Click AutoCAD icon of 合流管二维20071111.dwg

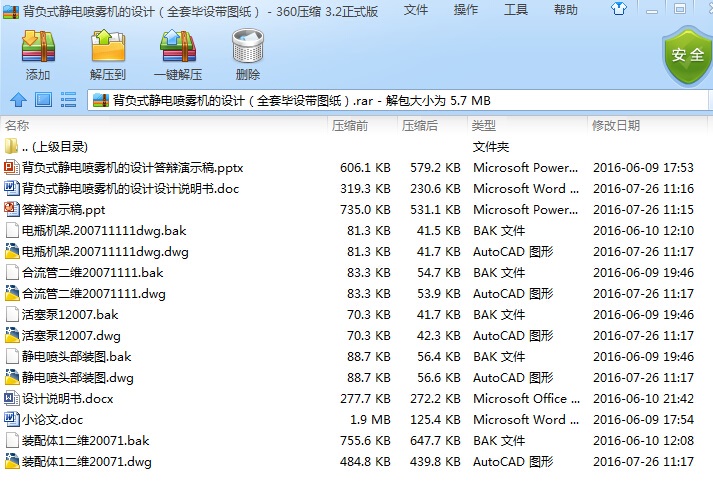(x=11, y=293)
